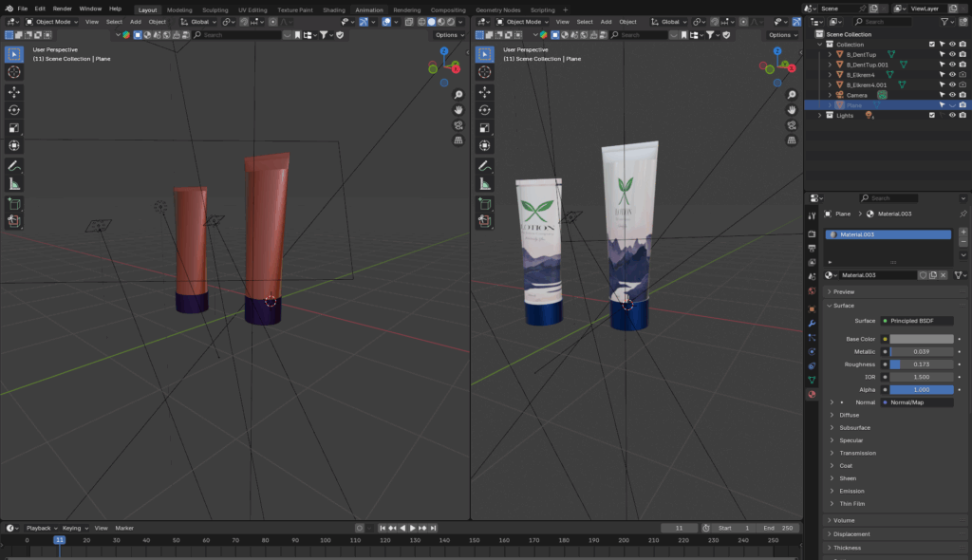Select the Scale tool in left viewport
Viewport: 972px width, 560px height.
click(x=14, y=128)
